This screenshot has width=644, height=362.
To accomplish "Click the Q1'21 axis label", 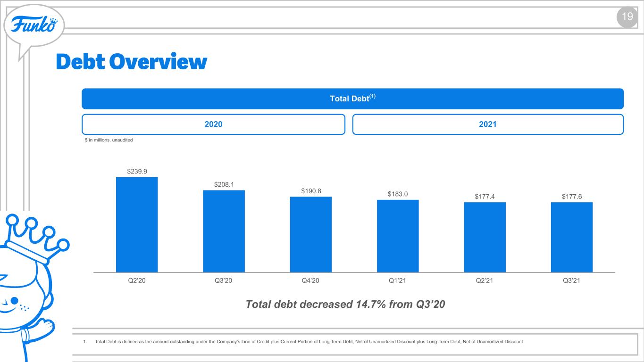I will point(398,280).
